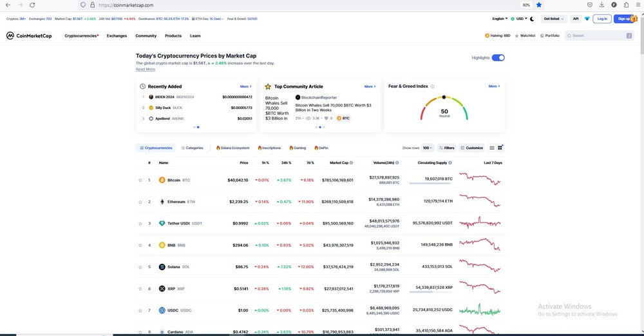Toggle the Highlights switch
This screenshot has height=336, width=644.
(x=498, y=58)
